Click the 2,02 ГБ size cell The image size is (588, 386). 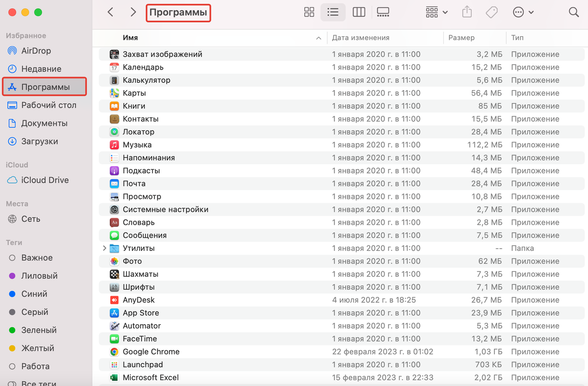(x=488, y=378)
